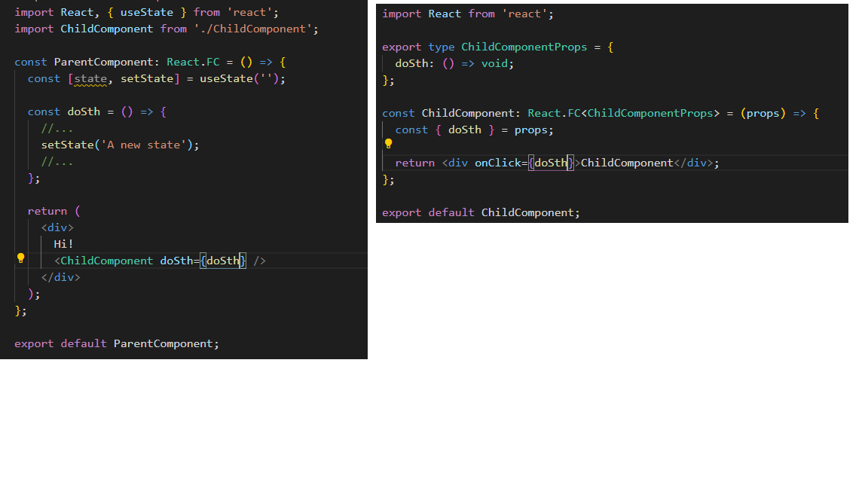Click the const doSth arrow function declaration

point(97,111)
